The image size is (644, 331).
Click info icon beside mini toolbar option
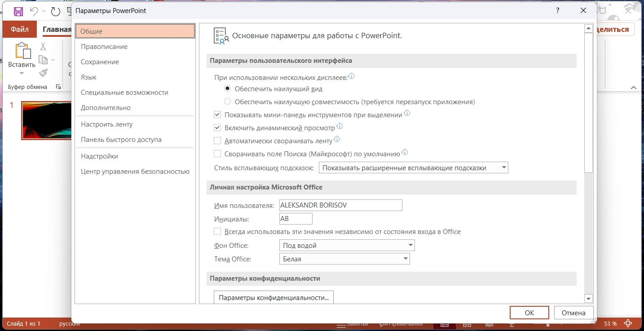click(407, 114)
